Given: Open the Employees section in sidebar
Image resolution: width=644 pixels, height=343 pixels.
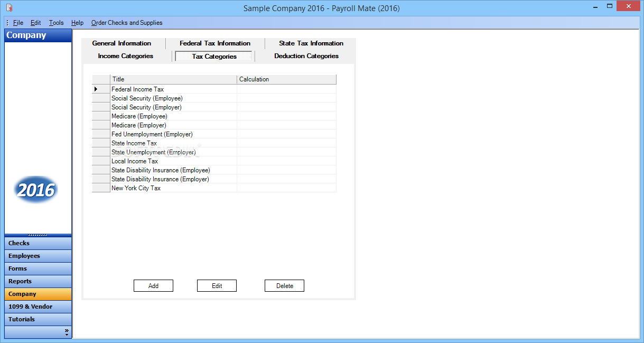Looking at the screenshot, I should click(x=38, y=256).
